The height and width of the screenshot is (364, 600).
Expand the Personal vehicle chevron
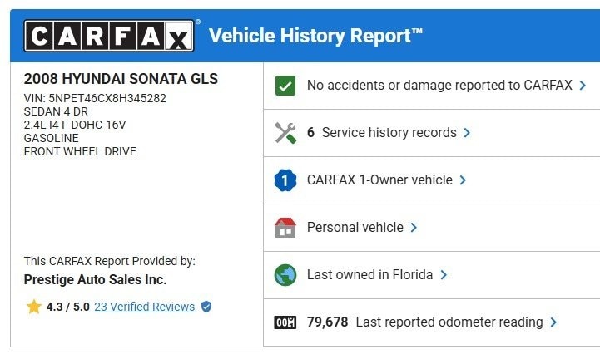click(414, 228)
